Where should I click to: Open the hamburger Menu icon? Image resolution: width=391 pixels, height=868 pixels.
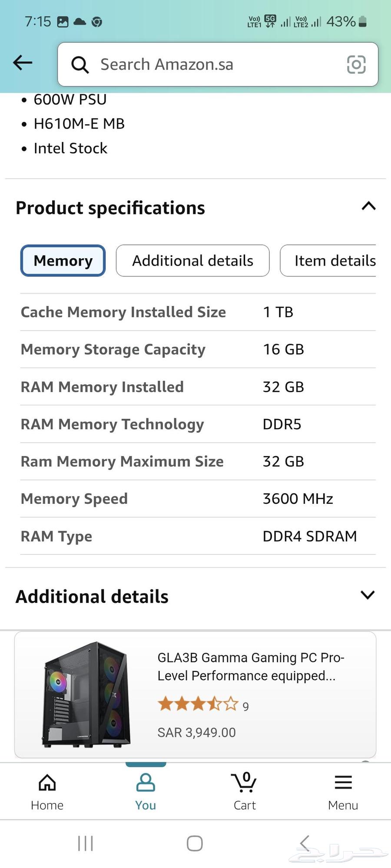(343, 792)
